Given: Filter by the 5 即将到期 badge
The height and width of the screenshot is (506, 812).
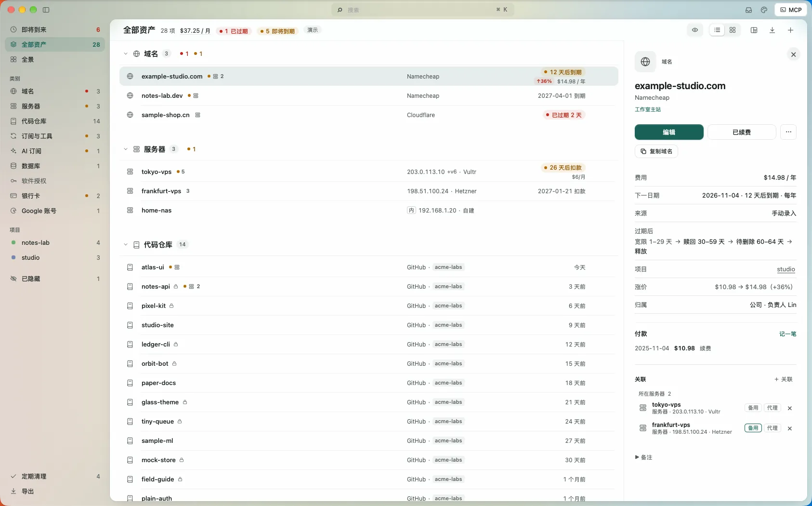Looking at the screenshot, I should click(277, 31).
